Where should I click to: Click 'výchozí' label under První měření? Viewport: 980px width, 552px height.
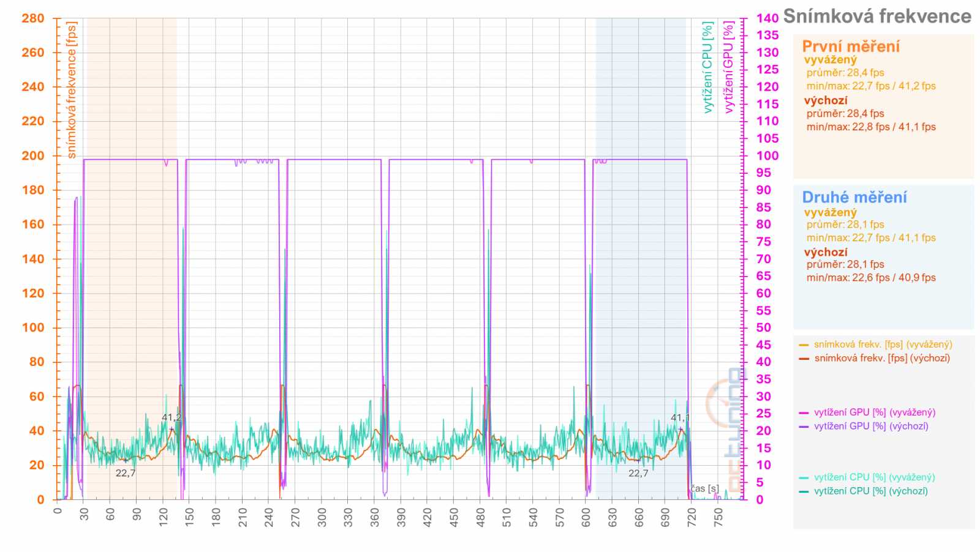click(826, 100)
